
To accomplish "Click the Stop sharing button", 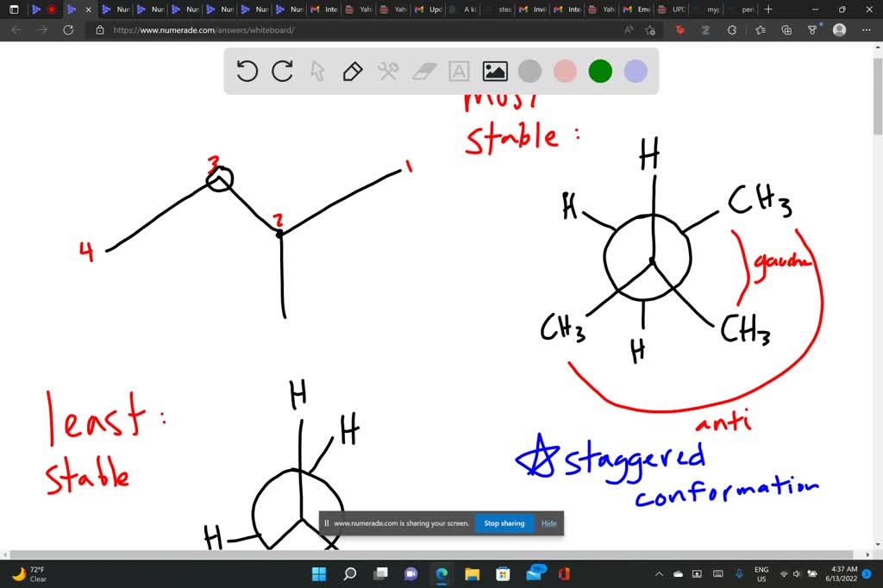I will [504, 522].
